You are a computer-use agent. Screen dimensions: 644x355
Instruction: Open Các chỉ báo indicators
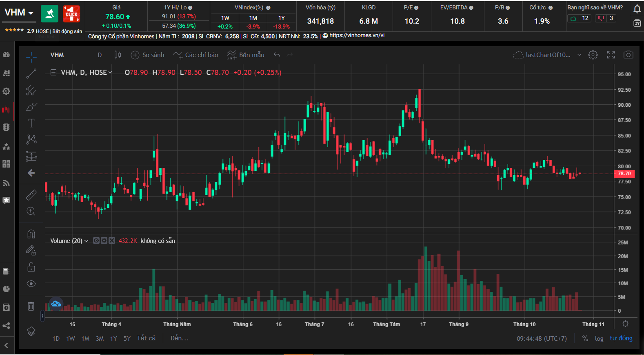click(196, 55)
